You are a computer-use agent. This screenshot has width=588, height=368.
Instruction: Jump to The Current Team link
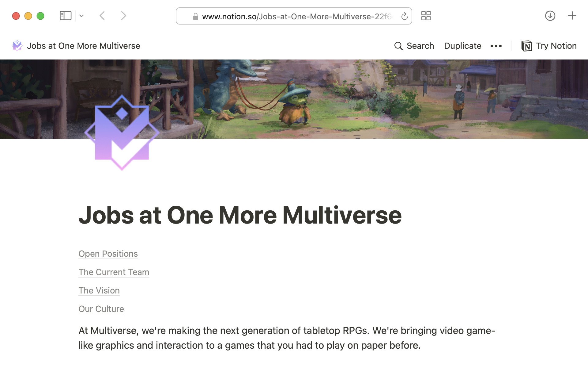(114, 272)
